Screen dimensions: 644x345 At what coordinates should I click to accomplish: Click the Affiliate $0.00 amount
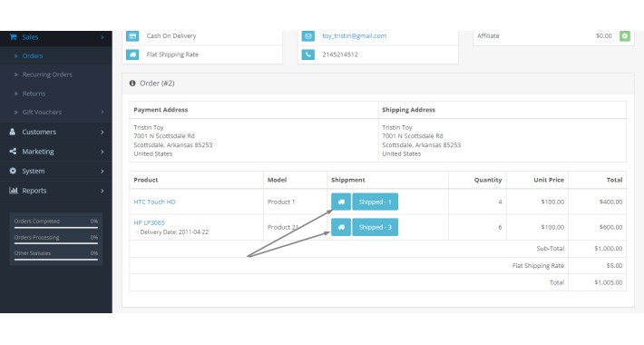pos(604,35)
